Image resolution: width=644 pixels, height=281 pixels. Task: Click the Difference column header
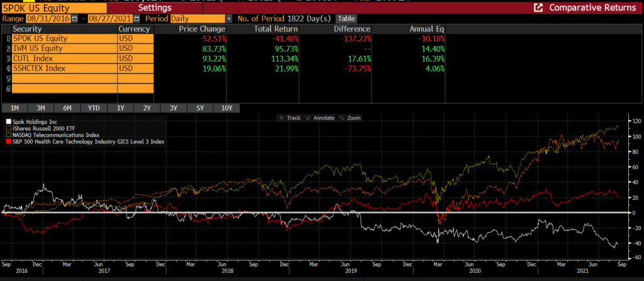pos(335,29)
